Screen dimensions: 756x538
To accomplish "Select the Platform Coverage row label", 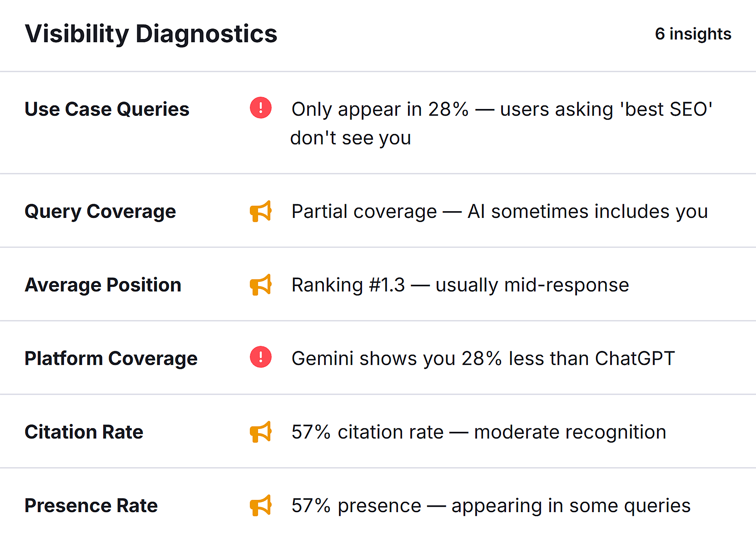I will click(111, 358).
